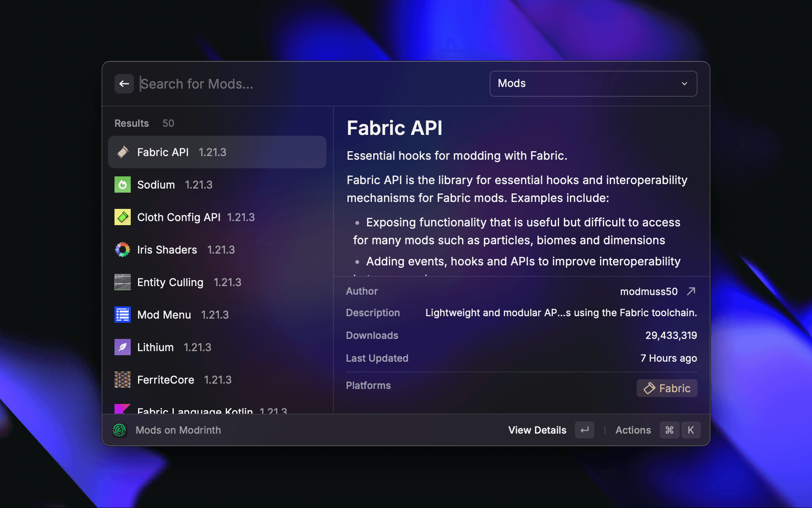
Task: Click the View Details button
Action: pos(537,430)
